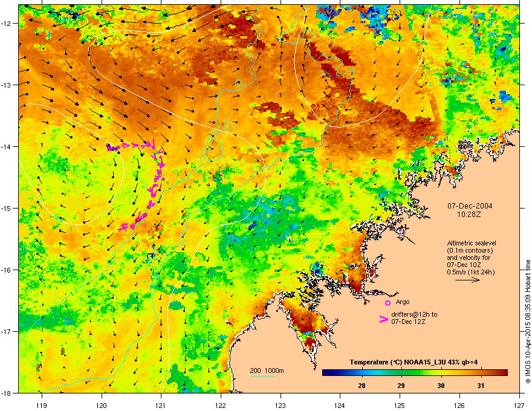Click the "0.5m/s (1kt 24h)" label
This screenshot has width=532, height=411.
click(470, 272)
